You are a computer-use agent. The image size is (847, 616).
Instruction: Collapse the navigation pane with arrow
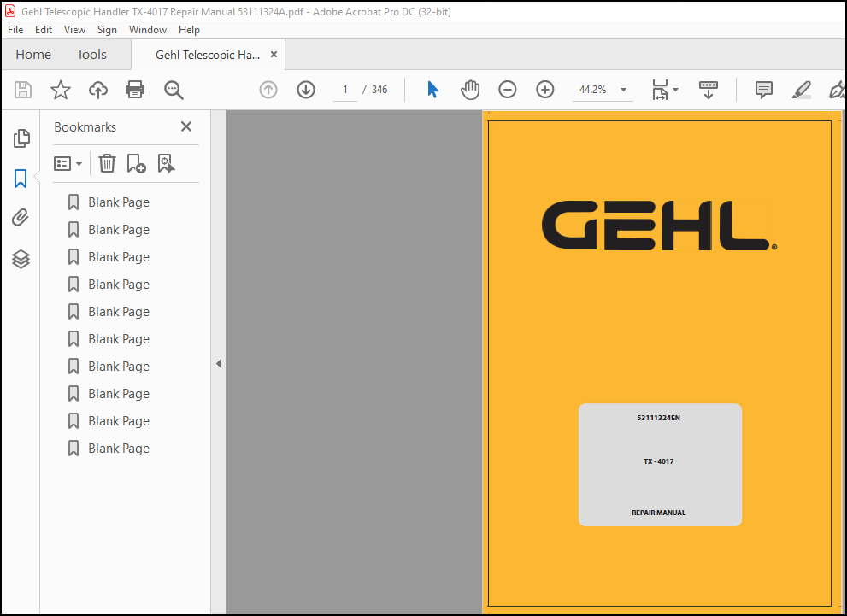219,363
